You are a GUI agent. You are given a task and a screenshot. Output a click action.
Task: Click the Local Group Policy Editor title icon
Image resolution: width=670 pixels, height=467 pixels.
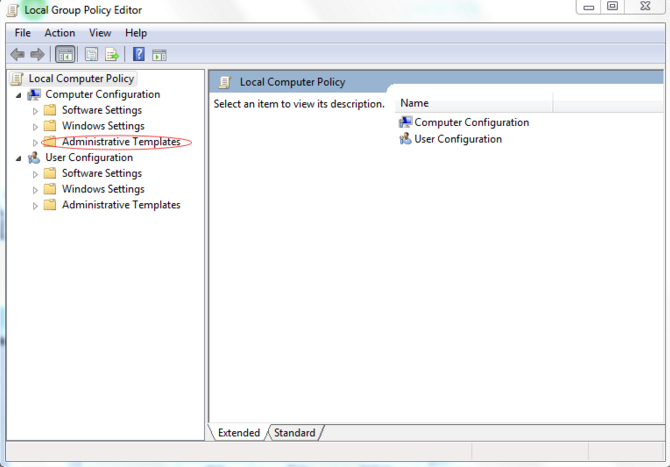point(13,10)
